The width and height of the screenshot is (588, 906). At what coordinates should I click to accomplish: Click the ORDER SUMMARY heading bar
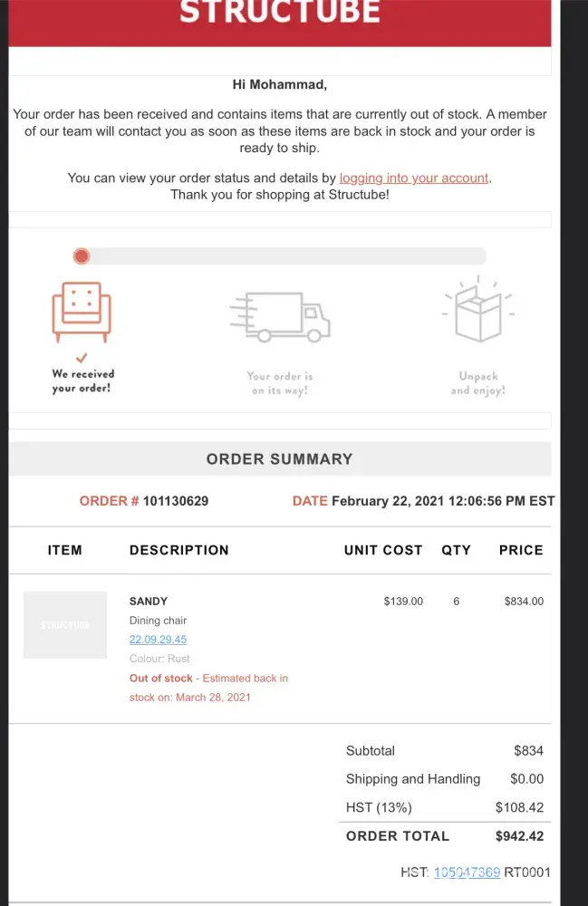tap(280, 458)
